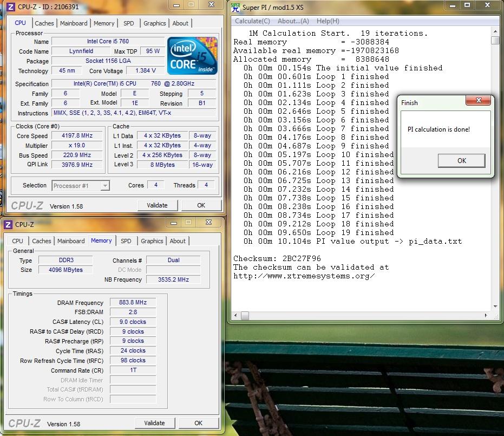
Task: Select Memory tab in top CPU-Z window
Action: (x=104, y=23)
